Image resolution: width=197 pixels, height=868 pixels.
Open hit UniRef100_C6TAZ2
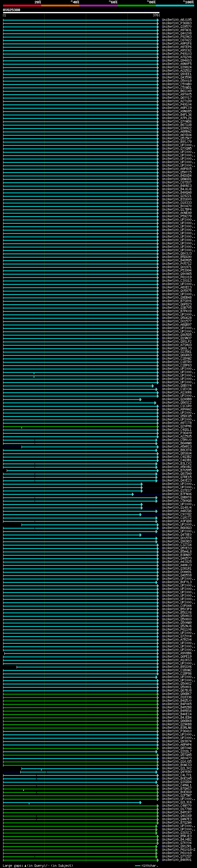tap(177, 40)
